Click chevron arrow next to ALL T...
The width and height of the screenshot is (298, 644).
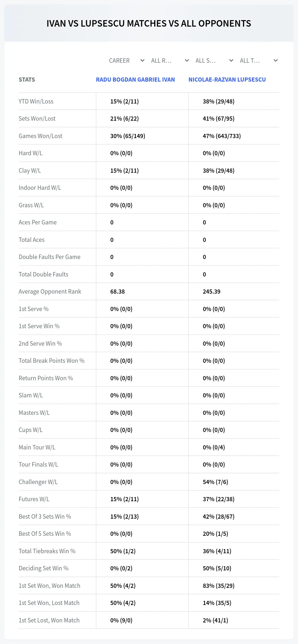coord(276,61)
